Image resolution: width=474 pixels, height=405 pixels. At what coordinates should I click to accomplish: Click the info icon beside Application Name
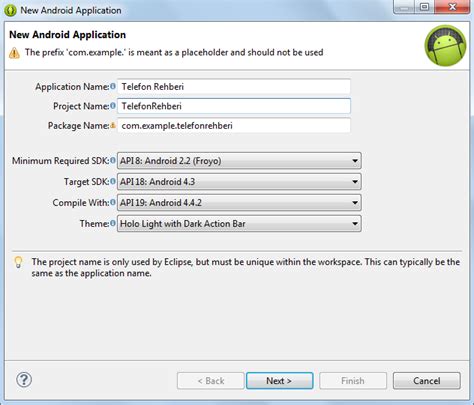coord(113,86)
